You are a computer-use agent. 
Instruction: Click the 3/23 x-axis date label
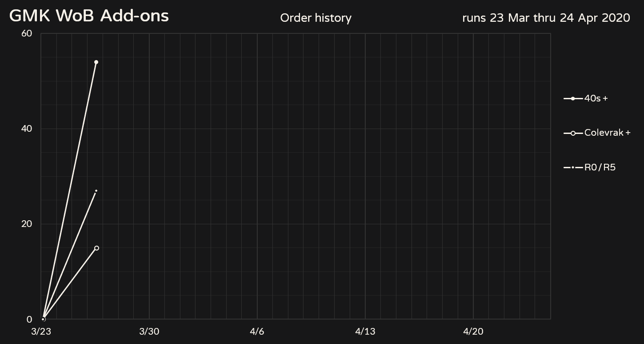click(41, 332)
